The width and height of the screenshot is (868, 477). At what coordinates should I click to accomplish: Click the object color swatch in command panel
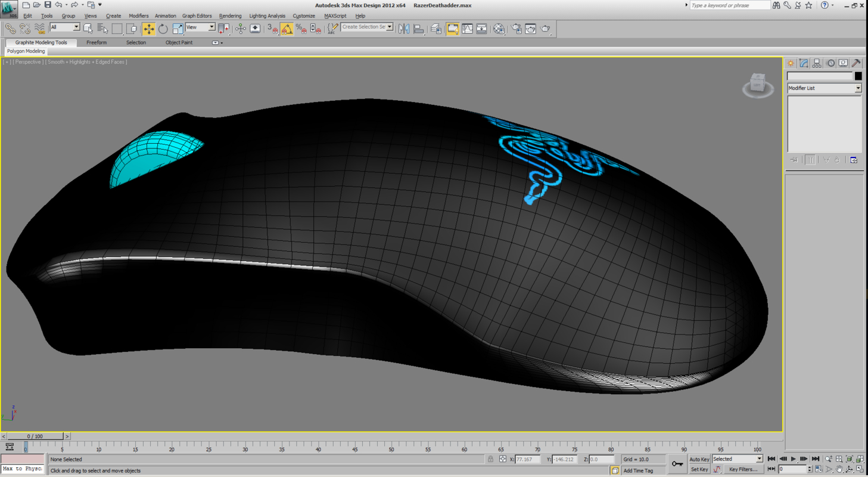(x=858, y=76)
